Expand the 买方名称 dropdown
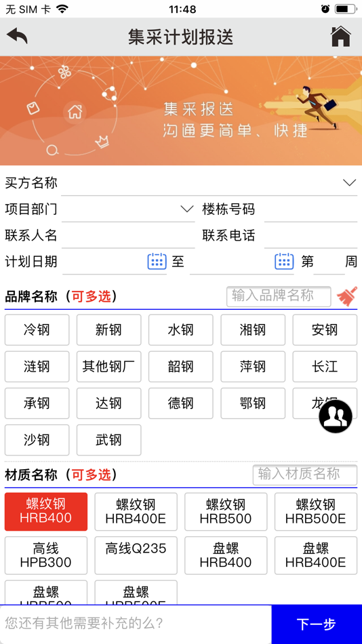 click(x=350, y=183)
